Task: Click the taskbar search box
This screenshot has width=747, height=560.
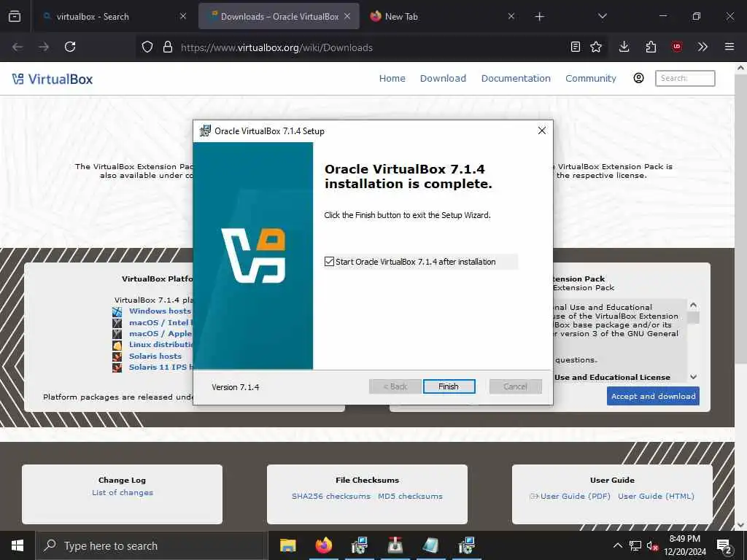Action: coord(152,545)
